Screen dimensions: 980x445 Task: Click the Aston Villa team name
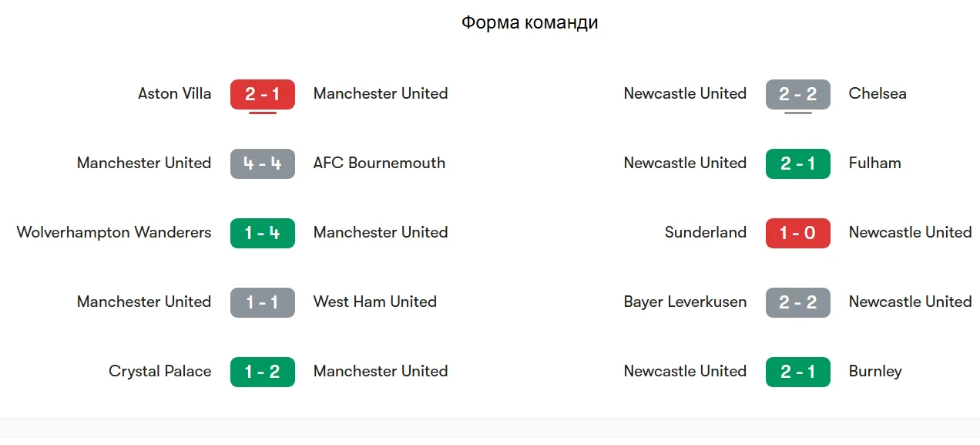[174, 94]
